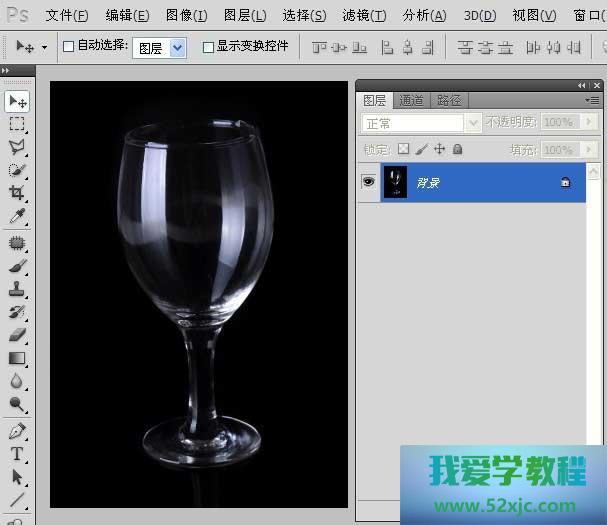Select the Move tool in toolbox
Screen dimensions: 607x525
(x=17, y=101)
